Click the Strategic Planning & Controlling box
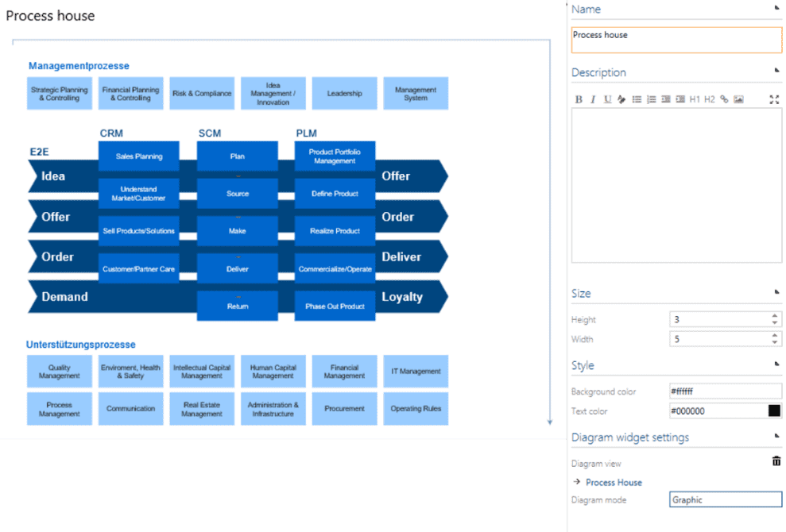Image resolution: width=786 pixels, height=532 pixels. click(x=60, y=93)
